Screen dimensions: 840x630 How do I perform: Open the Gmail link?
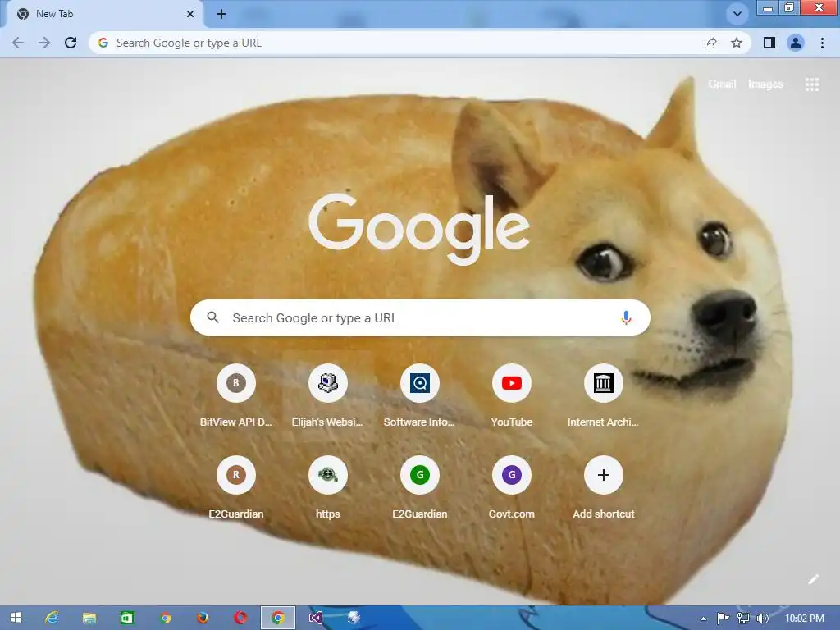tap(722, 84)
